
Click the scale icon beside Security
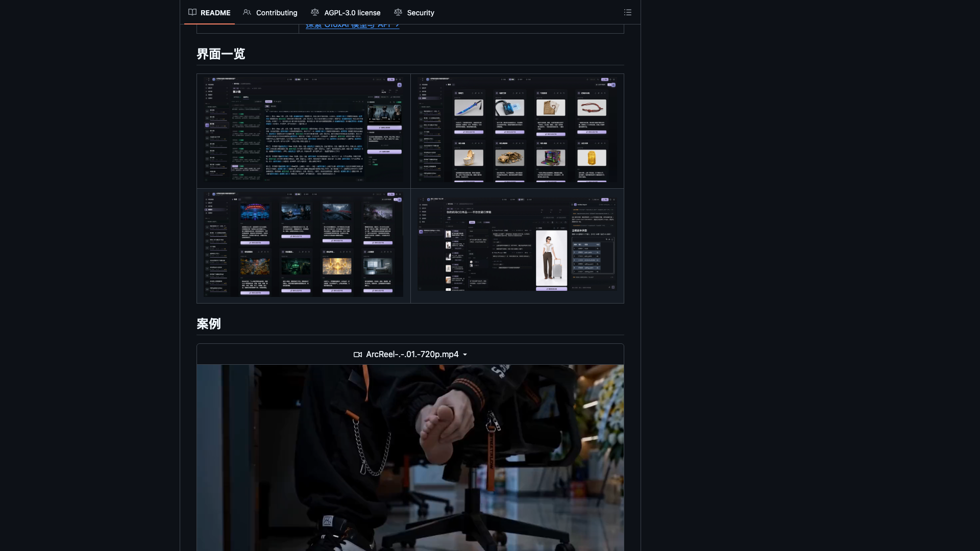pyautogui.click(x=398, y=12)
